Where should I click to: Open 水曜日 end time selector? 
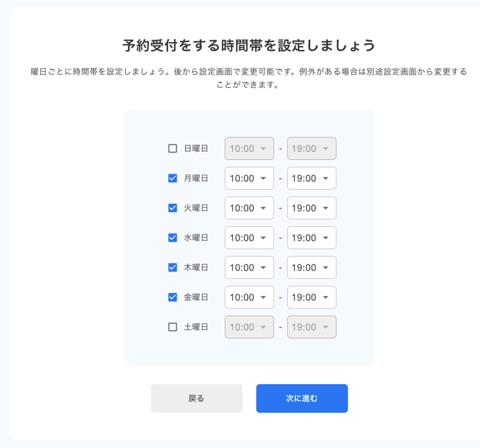[x=311, y=238]
